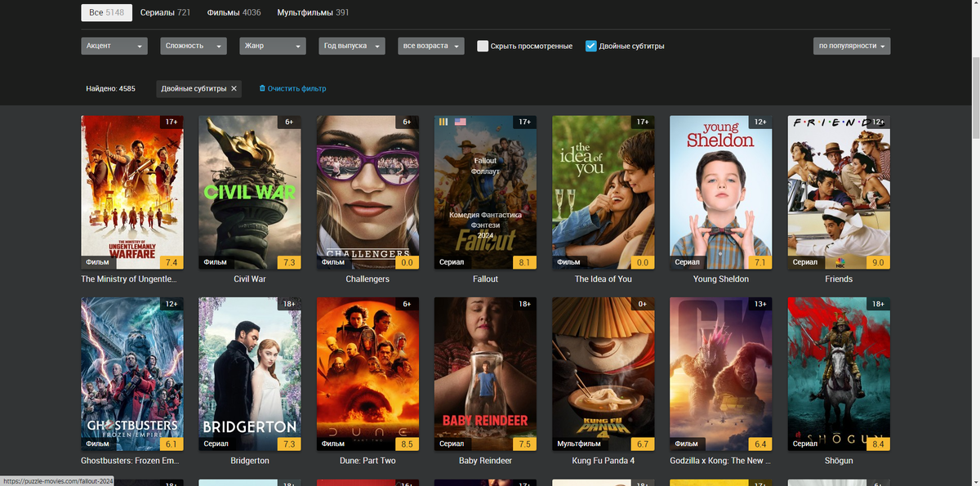
Task: Open the Baby Reindeer title link
Action: point(485,461)
